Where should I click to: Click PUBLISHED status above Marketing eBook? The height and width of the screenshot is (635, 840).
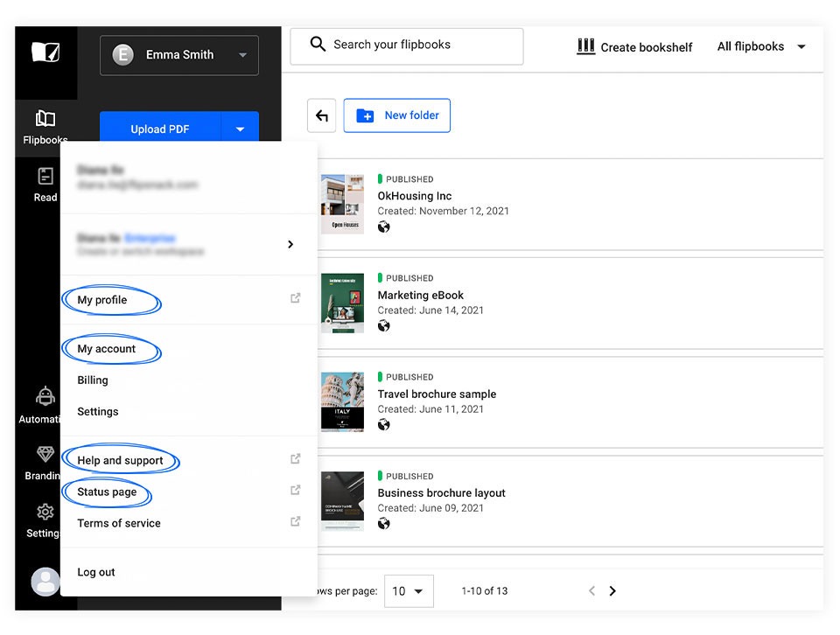pyautogui.click(x=405, y=278)
